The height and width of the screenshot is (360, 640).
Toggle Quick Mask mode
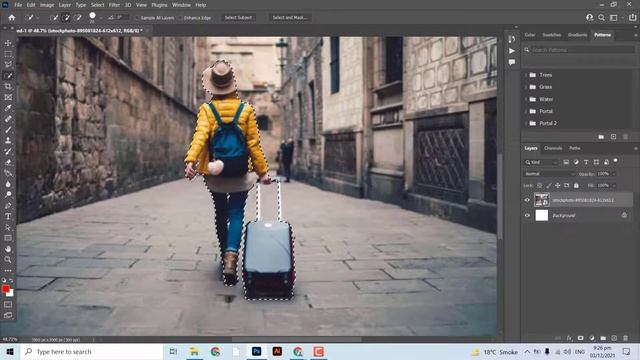tap(8, 304)
